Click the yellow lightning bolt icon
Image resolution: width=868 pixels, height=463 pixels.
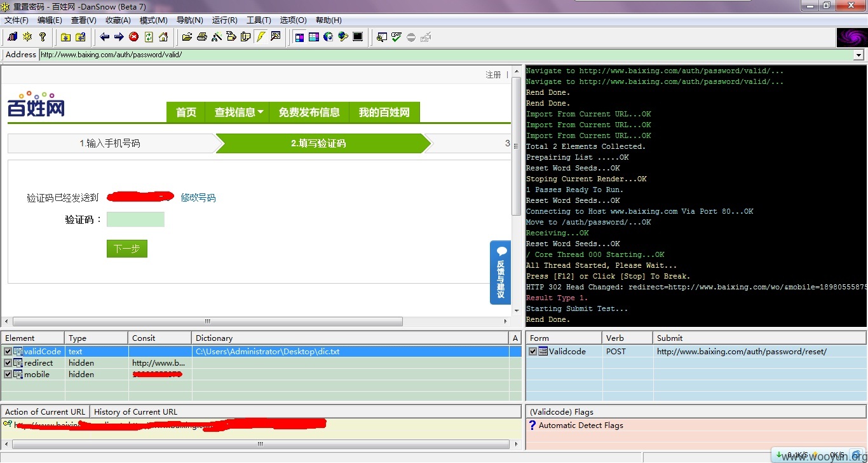pyautogui.click(x=261, y=37)
